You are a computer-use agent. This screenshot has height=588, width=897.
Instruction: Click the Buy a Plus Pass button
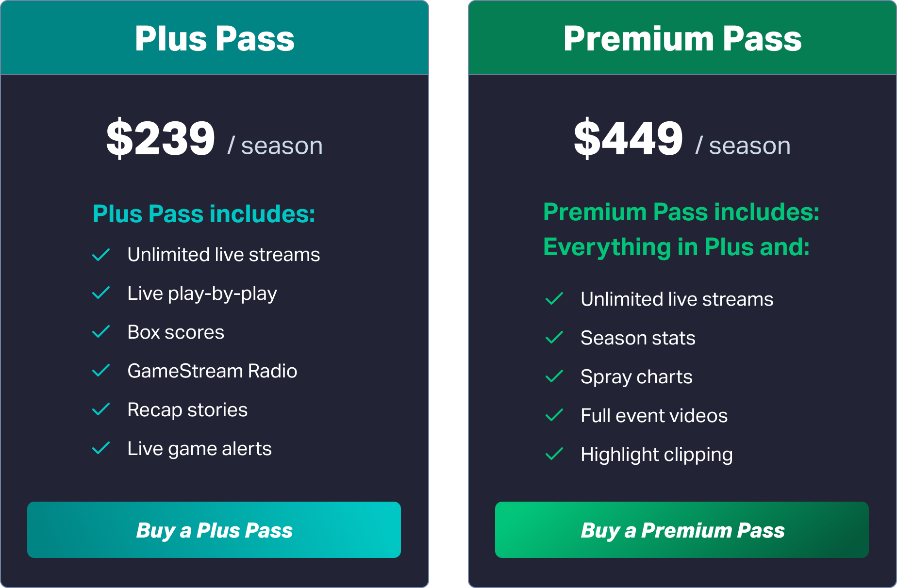pyautogui.click(x=214, y=530)
